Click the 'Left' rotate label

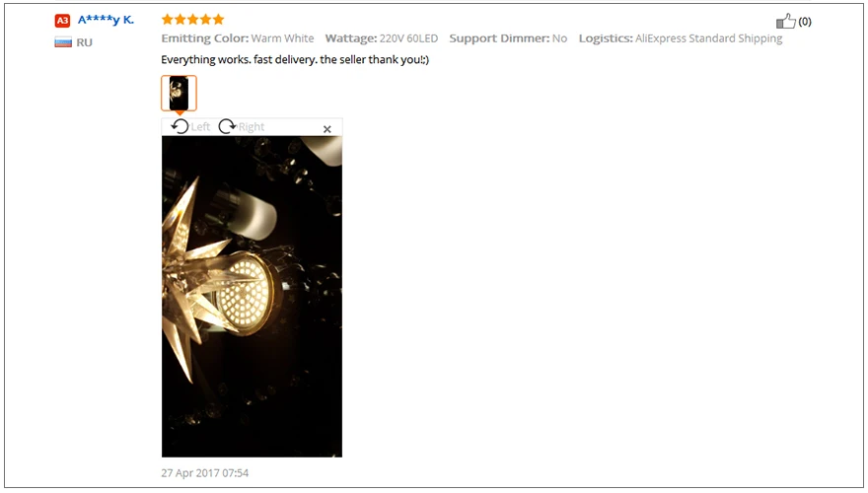click(200, 127)
